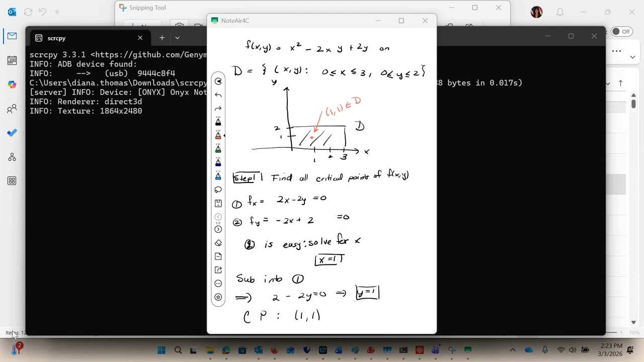644x362 pixels.
Task: Select the green pen tool
Action: (218, 149)
